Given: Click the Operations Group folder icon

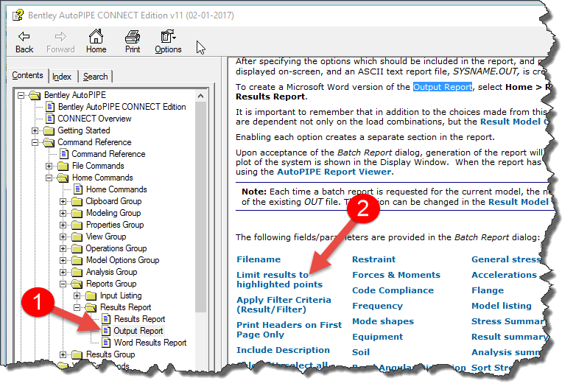Looking at the screenshot, I should (x=77, y=248).
